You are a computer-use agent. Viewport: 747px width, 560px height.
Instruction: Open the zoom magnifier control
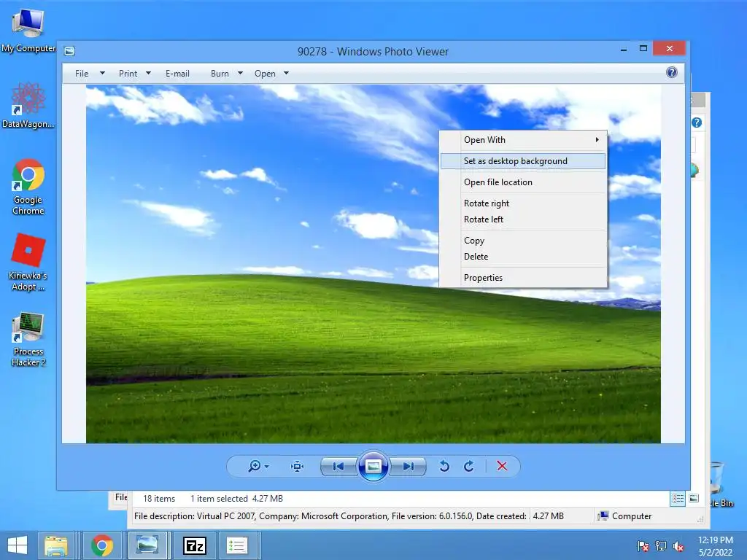(255, 466)
